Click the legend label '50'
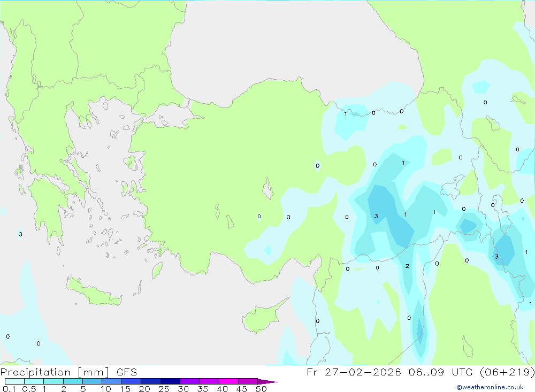The width and height of the screenshot is (535, 392). [261, 389]
